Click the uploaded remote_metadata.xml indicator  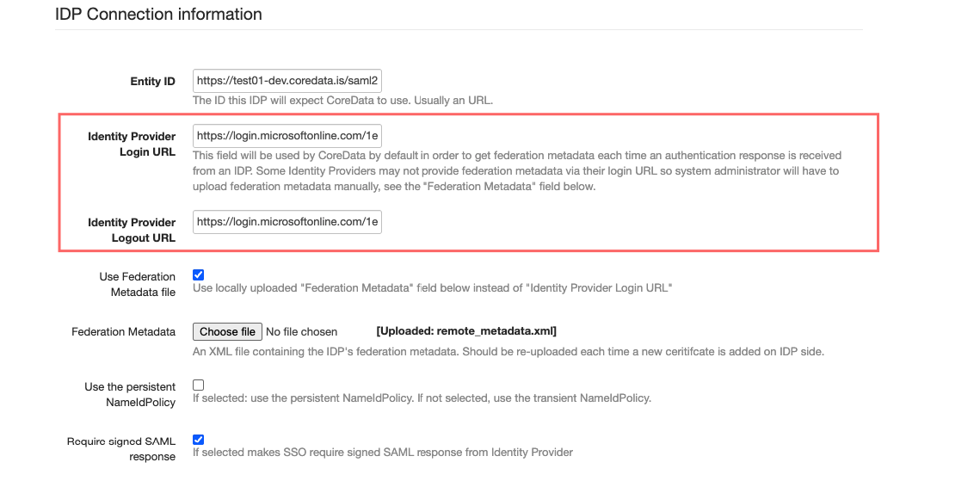466,331
